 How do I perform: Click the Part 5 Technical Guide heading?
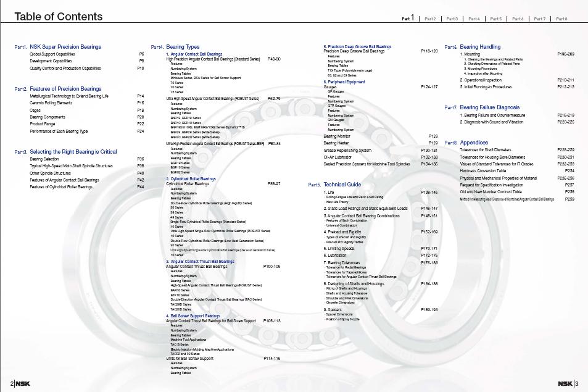pyautogui.click(x=342, y=185)
